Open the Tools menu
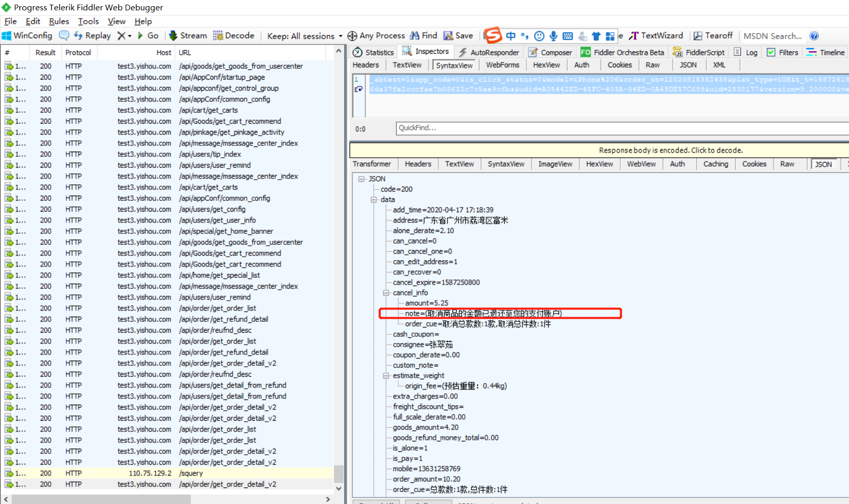 point(89,21)
